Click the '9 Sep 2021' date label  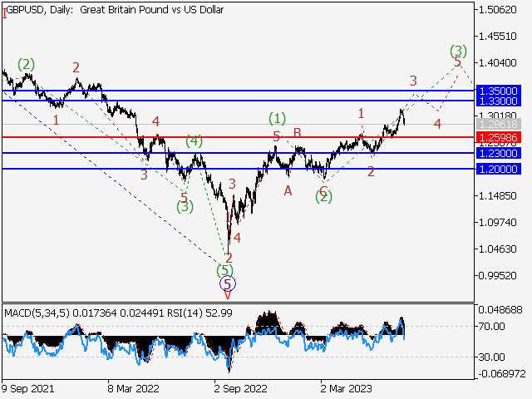point(27,388)
